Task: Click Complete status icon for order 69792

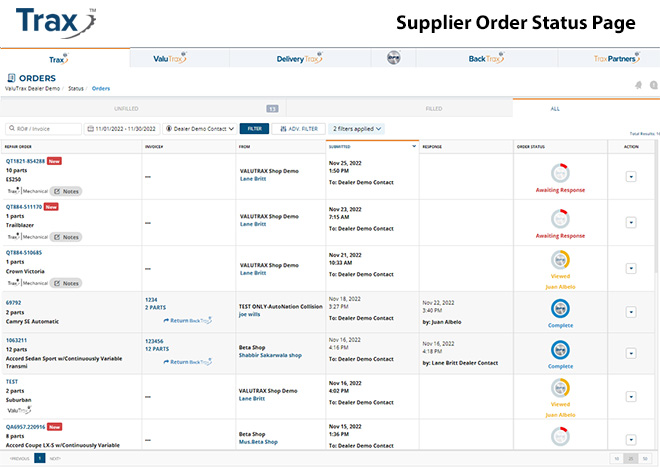Action: (560, 309)
